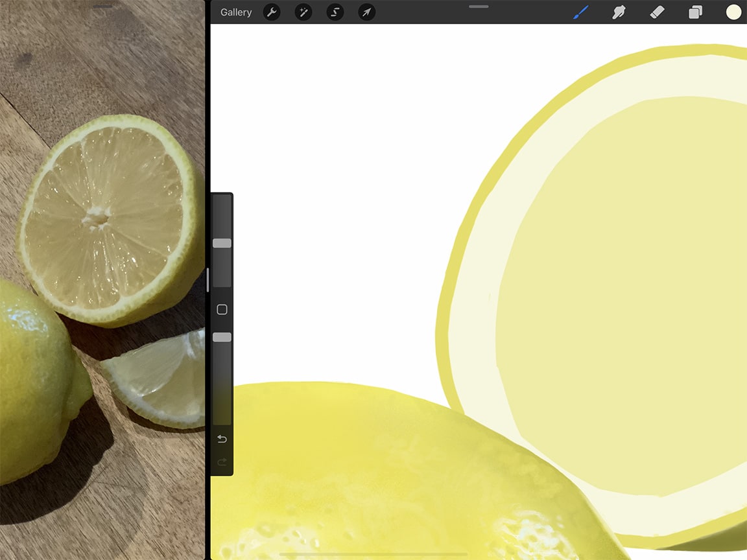
Task: Undo the last brush stroke
Action: [222, 439]
